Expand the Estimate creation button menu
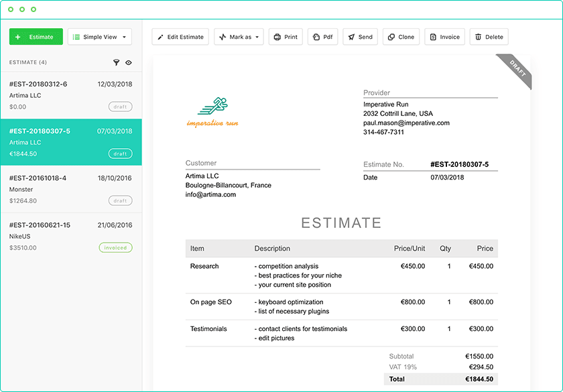This screenshot has width=563, height=392. coord(36,37)
